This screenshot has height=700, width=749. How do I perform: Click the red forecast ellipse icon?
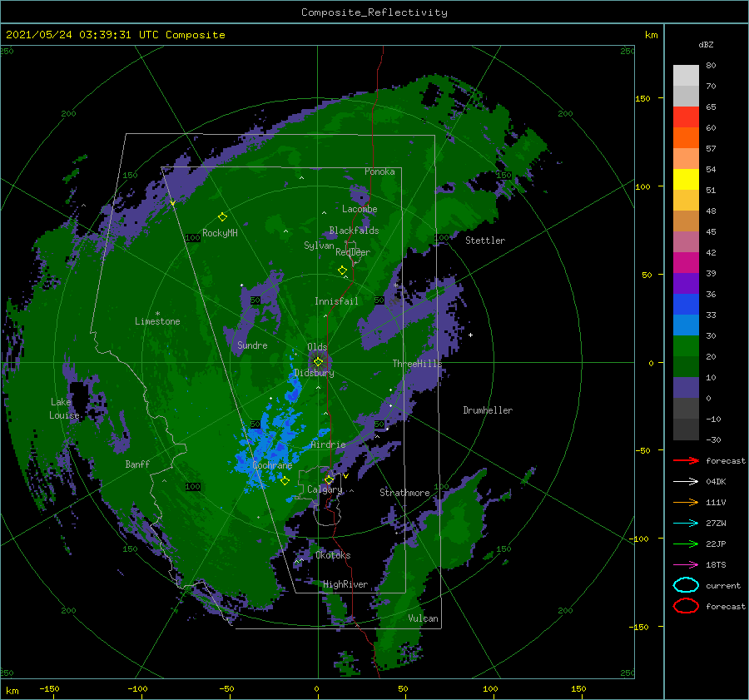[686, 606]
